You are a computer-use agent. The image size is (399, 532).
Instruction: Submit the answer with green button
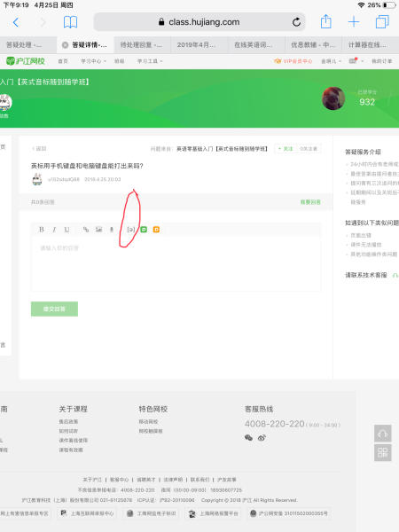tap(54, 309)
